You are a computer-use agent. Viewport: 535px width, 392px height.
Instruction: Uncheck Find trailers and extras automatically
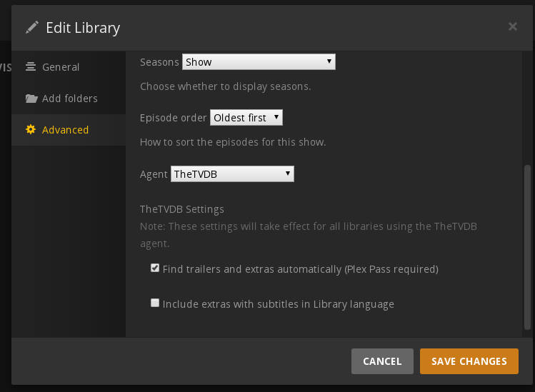pyautogui.click(x=155, y=268)
